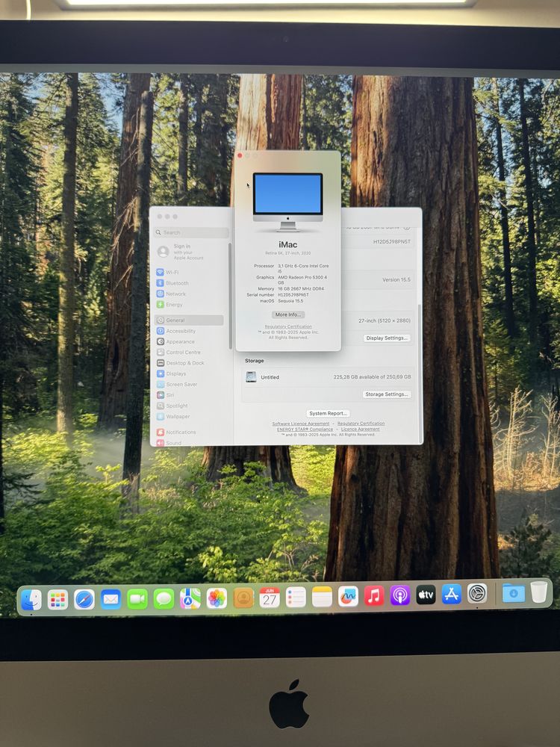
Task: Open the Mail app in Dock
Action: click(x=111, y=599)
